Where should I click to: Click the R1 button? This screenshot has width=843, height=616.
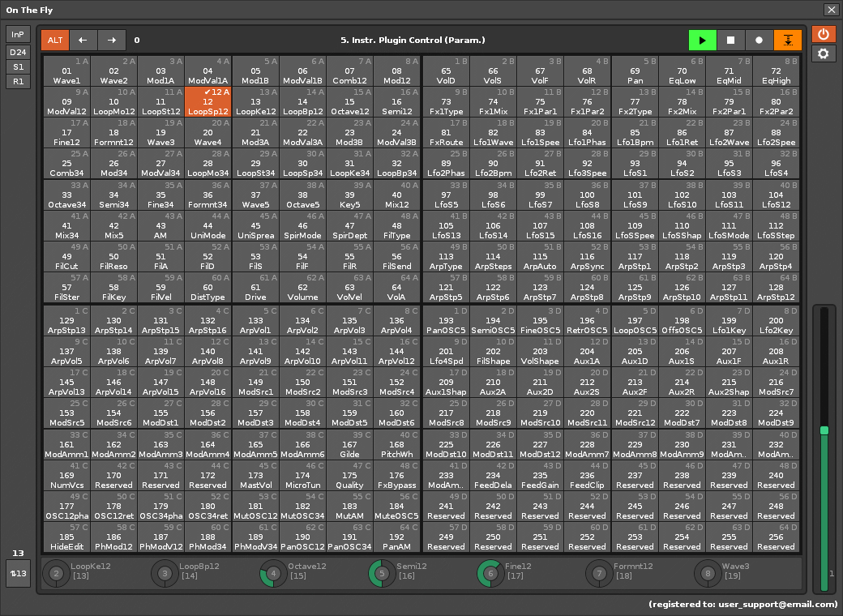(x=18, y=81)
